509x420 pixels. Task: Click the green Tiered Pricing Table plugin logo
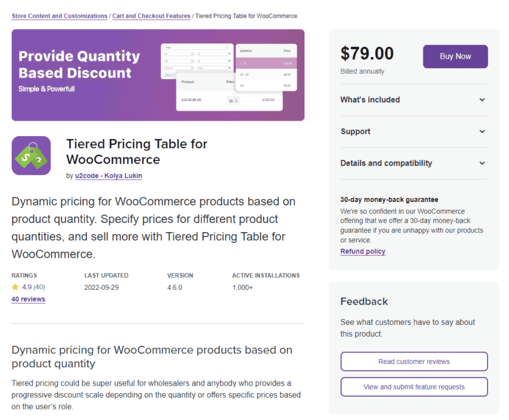(31, 156)
